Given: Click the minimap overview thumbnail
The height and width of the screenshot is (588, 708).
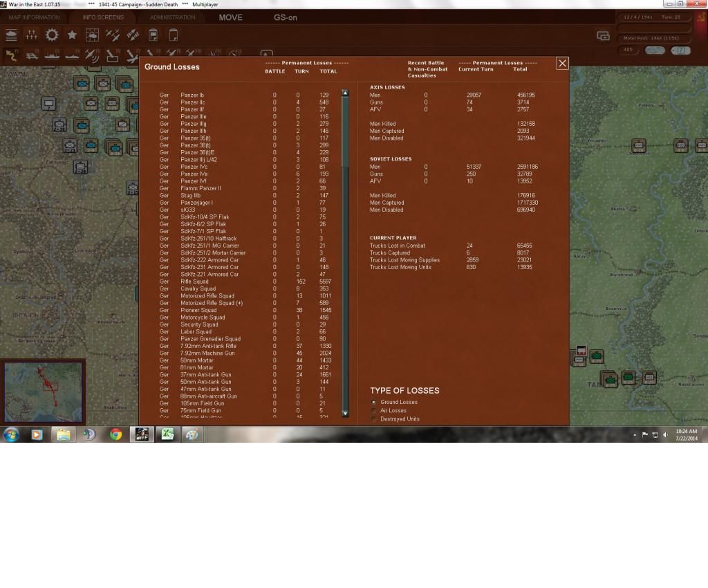Looking at the screenshot, I should point(44,392).
